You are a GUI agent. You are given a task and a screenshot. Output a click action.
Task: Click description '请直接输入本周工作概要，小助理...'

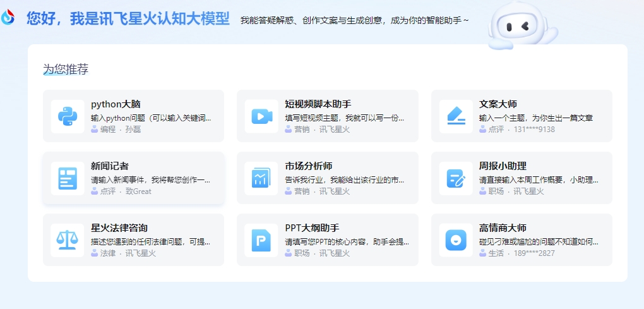pos(539,180)
